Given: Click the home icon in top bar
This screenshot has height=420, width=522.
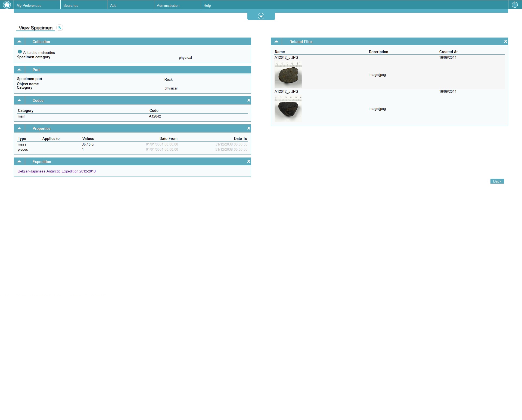Looking at the screenshot, I should coord(7,5).
